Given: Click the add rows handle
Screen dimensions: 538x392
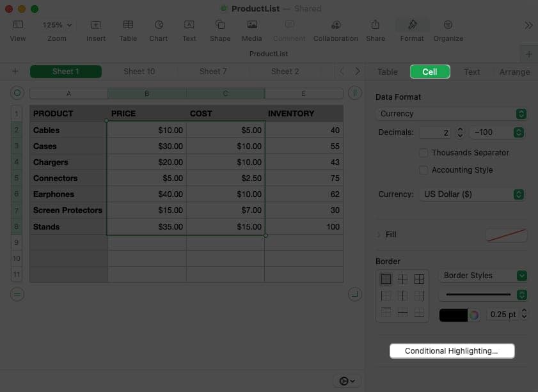Looking at the screenshot, I should pyautogui.click(x=17, y=294).
